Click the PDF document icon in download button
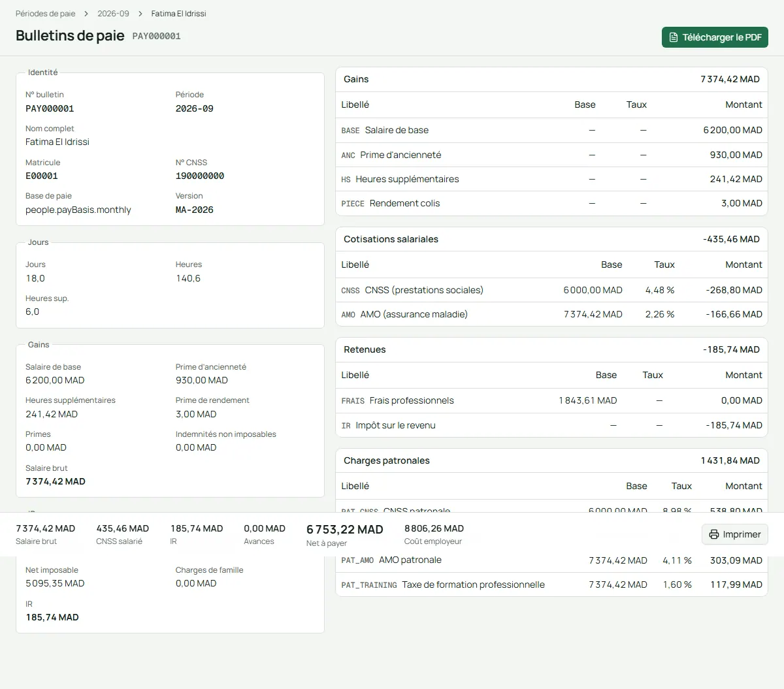Screen dimensions: 784x689 point(674,37)
